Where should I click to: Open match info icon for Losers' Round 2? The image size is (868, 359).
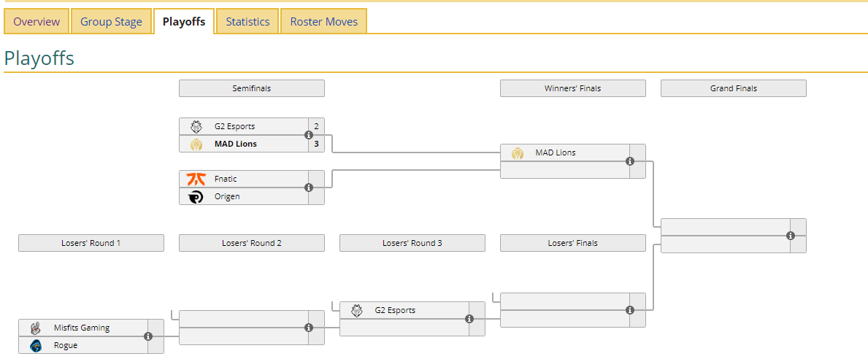[309, 328]
